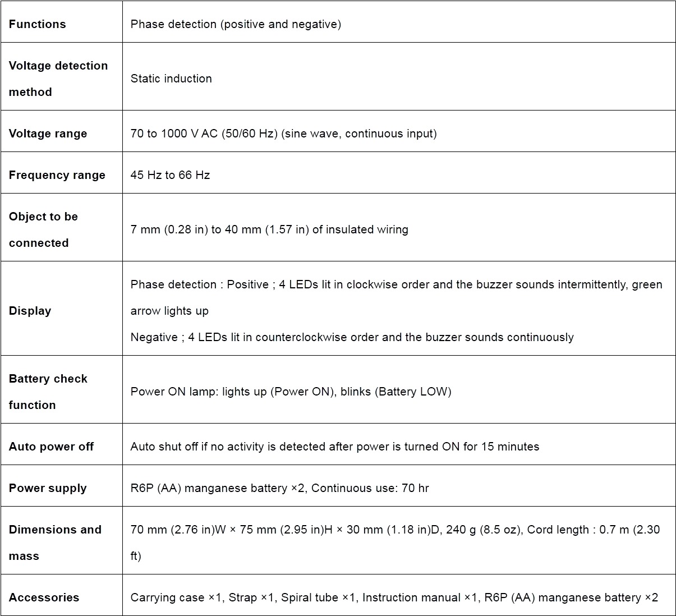Click the insulated wiring size text

tap(269, 229)
